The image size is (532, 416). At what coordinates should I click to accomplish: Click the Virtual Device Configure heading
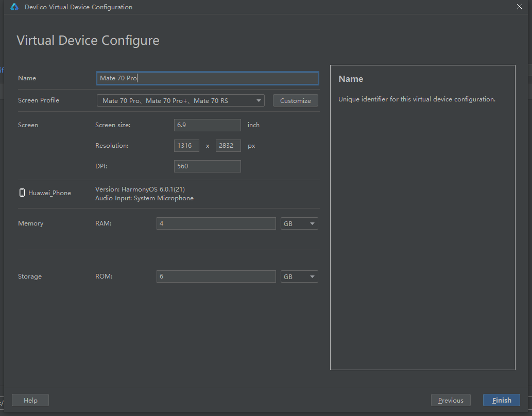(88, 40)
